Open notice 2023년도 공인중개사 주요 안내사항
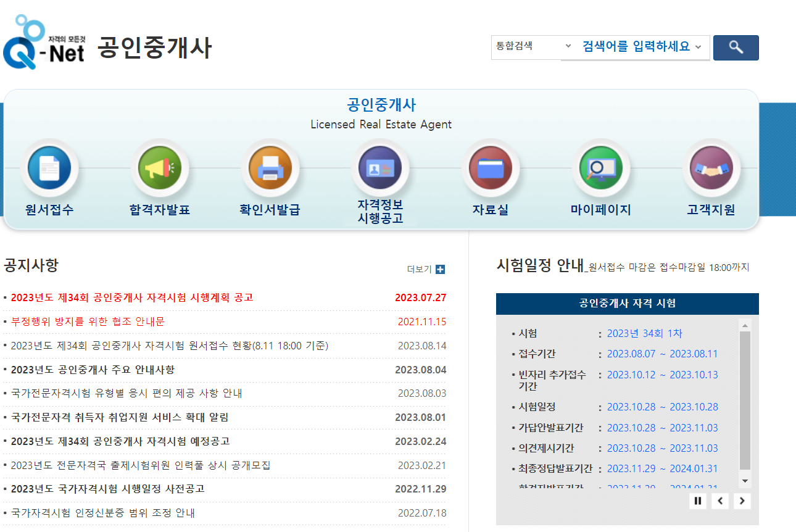796x532 pixels. coord(93,370)
